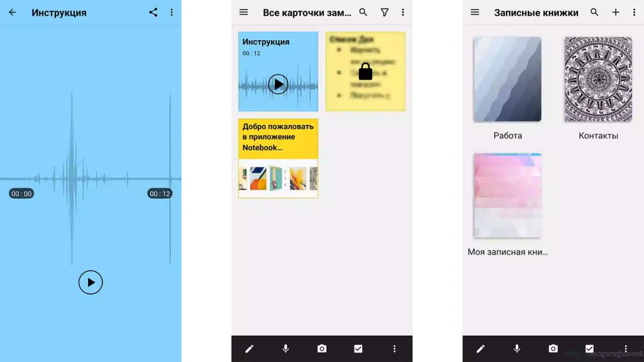Image resolution: width=644 pixels, height=362 pixels.
Task: Record an audio note with the microphone in the note cards toolbar
Action: pos(286,349)
